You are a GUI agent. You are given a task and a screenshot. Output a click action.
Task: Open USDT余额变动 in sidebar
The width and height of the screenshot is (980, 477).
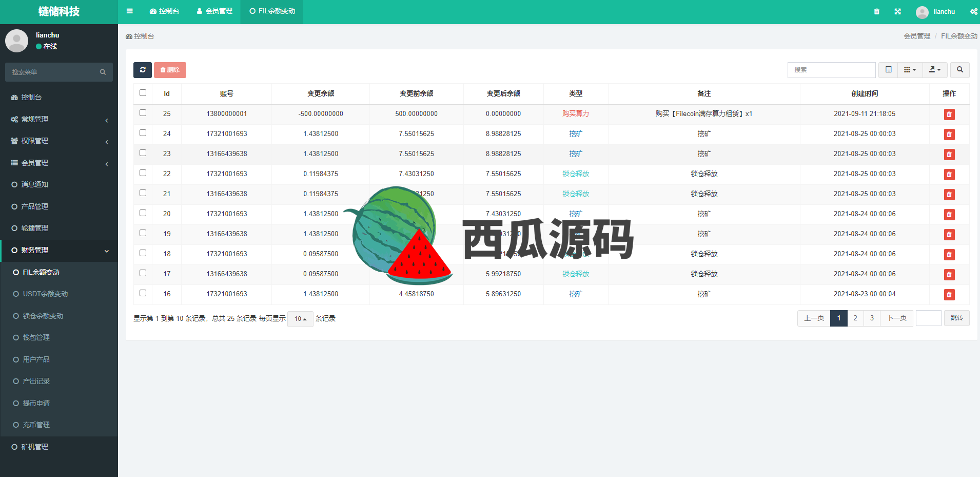tap(59, 294)
